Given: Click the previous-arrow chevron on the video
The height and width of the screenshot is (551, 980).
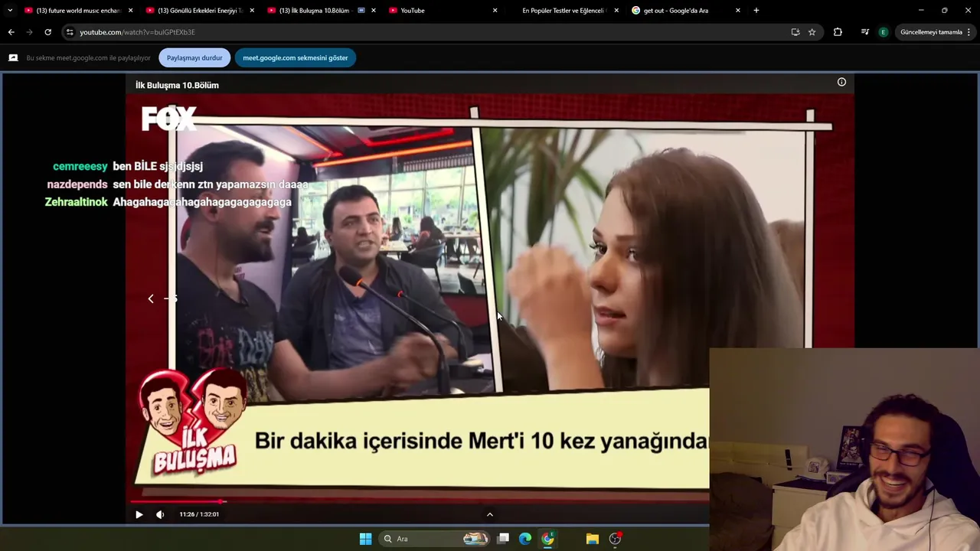Looking at the screenshot, I should [x=151, y=298].
